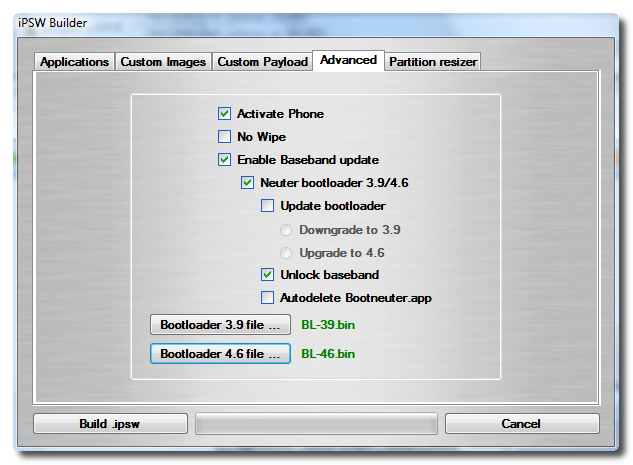
Task: Switch to the Applications tab
Action: pos(74,62)
